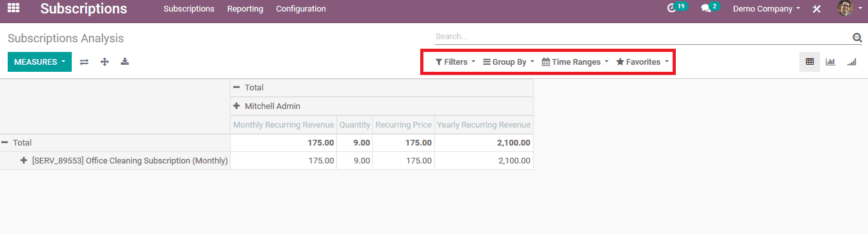The height and width of the screenshot is (234, 868).
Task: Sort by Yearly Recurring Revenue header
Action: click(x=484, y=124)
